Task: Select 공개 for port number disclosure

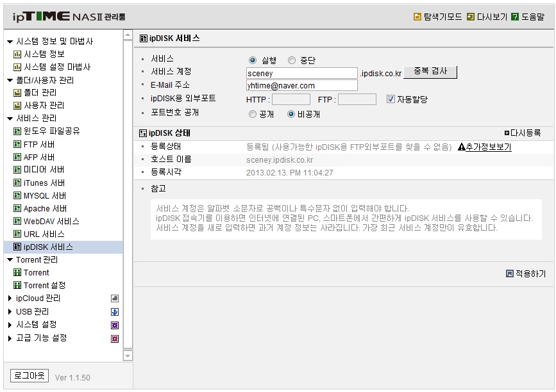Action: click(x=253, y=114)
